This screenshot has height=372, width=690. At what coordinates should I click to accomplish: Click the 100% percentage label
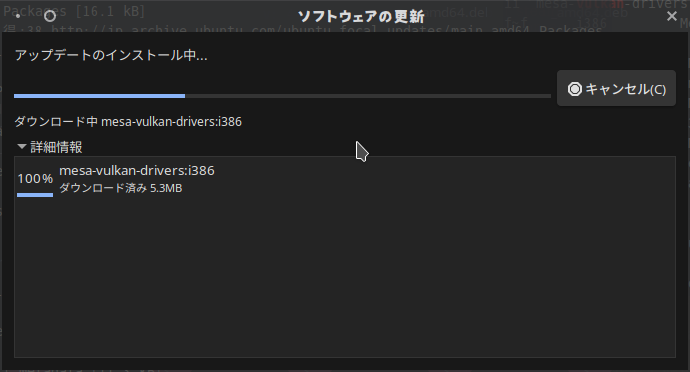point(35,179)
